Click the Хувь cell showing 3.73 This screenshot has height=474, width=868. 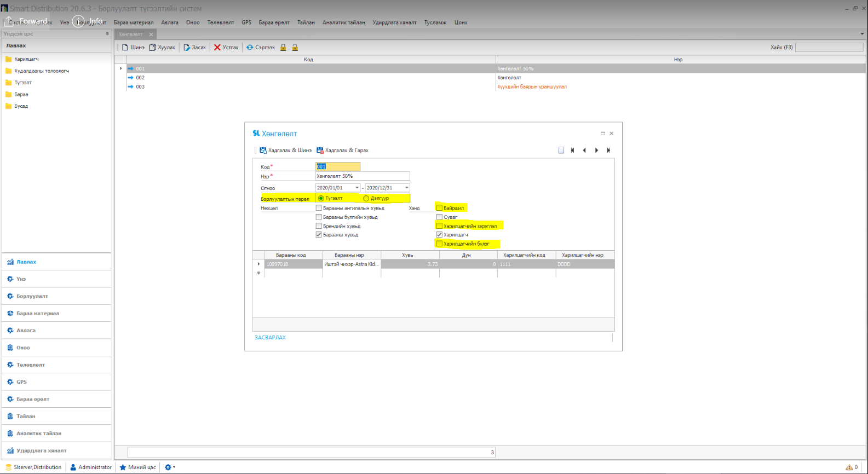(x=410, y=264)
